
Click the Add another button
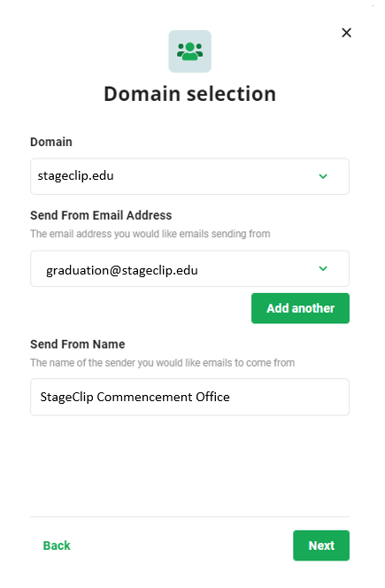point(300,308)
